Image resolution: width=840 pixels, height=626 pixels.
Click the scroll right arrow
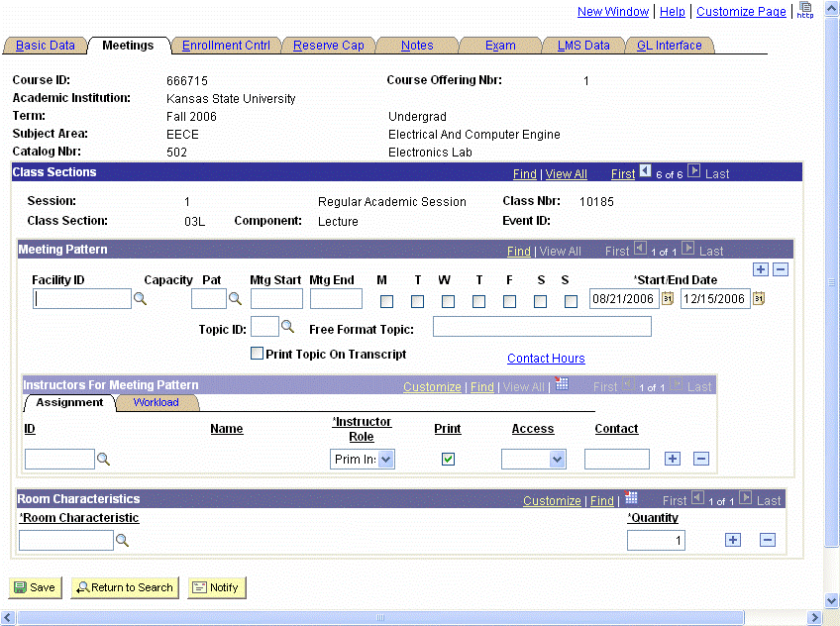coord(814,617)
